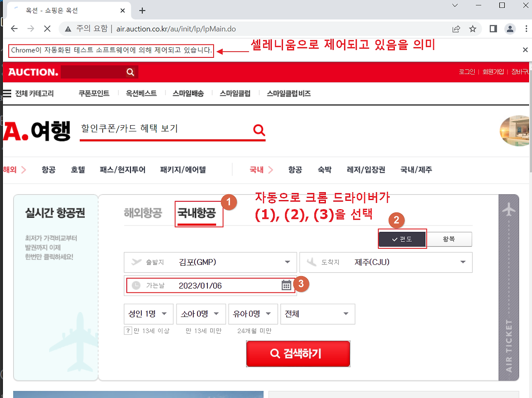
Task: Click the Auction header search box
Action: point(94,72)
